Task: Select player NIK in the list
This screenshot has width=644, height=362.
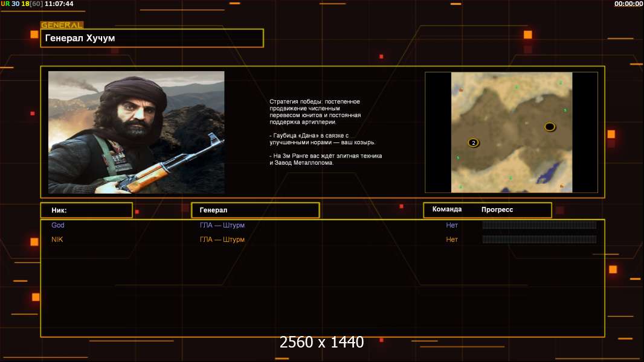Action: tap(57, 240)
